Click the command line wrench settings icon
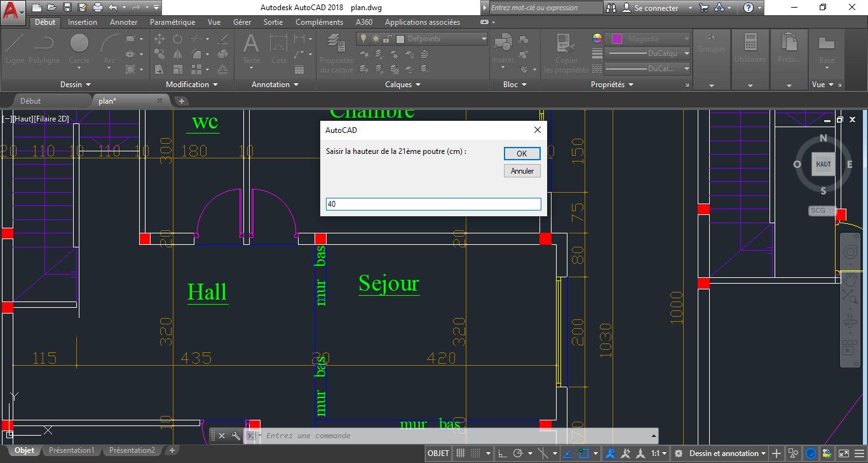Viewport: 868px width, 463px height. tap(236, 436)
